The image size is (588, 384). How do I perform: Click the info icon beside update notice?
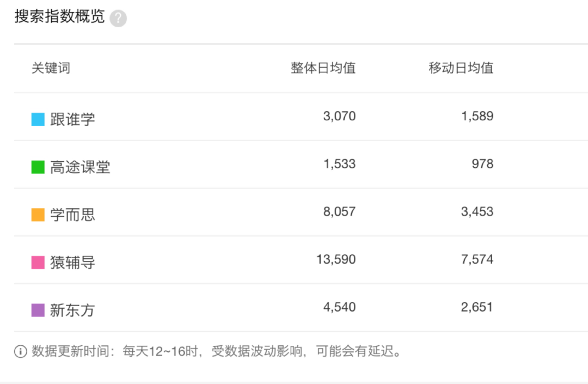point(20,352)
